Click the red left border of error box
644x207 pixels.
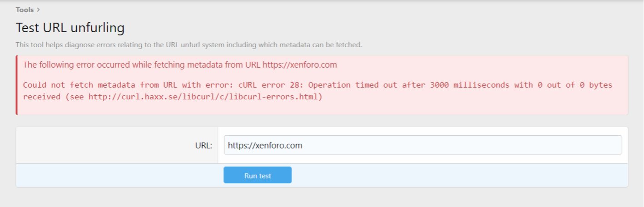pos(17,85)
